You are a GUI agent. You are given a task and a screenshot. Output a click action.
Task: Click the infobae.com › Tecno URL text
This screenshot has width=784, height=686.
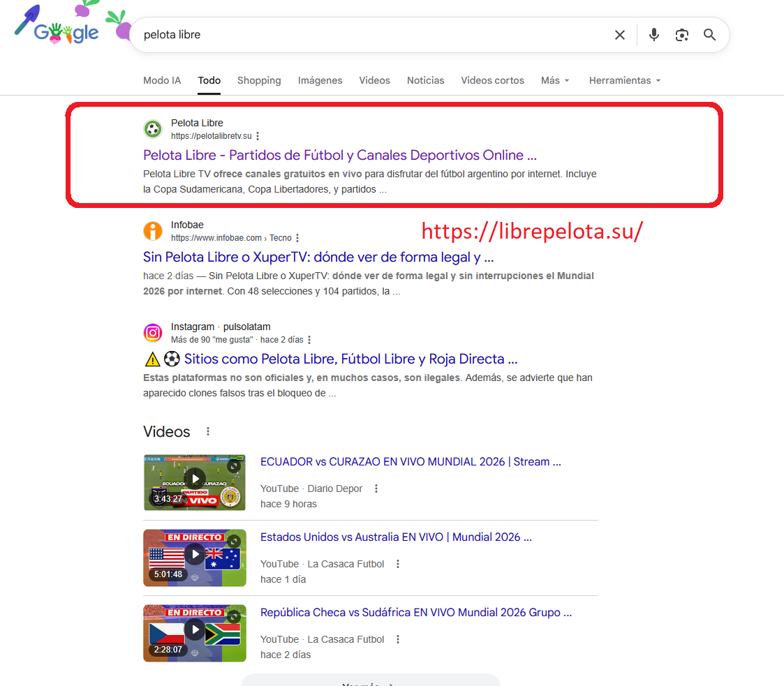click(x=231, y=238)
